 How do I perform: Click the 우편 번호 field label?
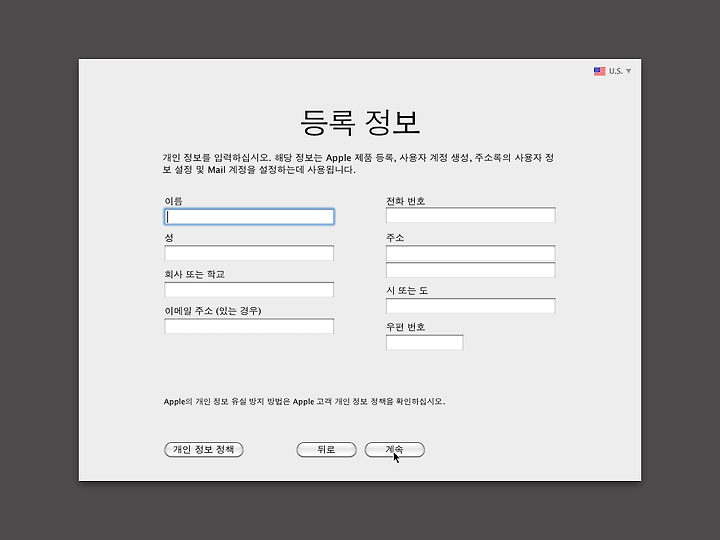(405, 327)
